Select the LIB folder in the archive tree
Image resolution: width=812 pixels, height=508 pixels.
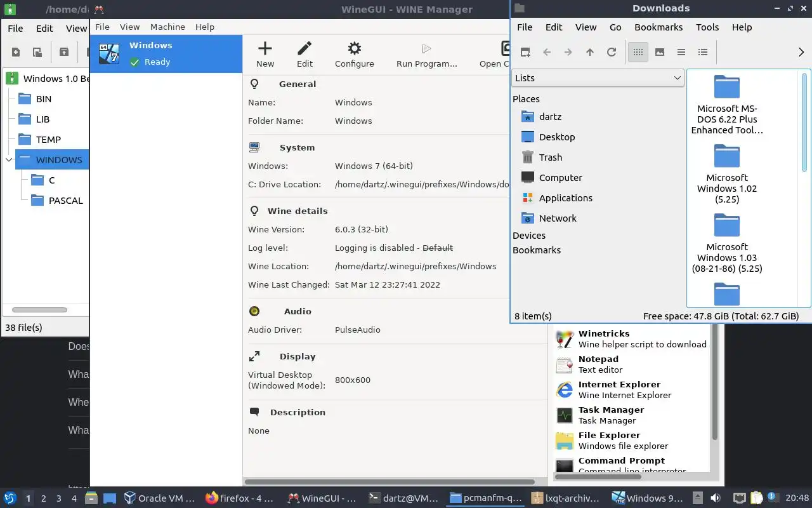(43, 119)
